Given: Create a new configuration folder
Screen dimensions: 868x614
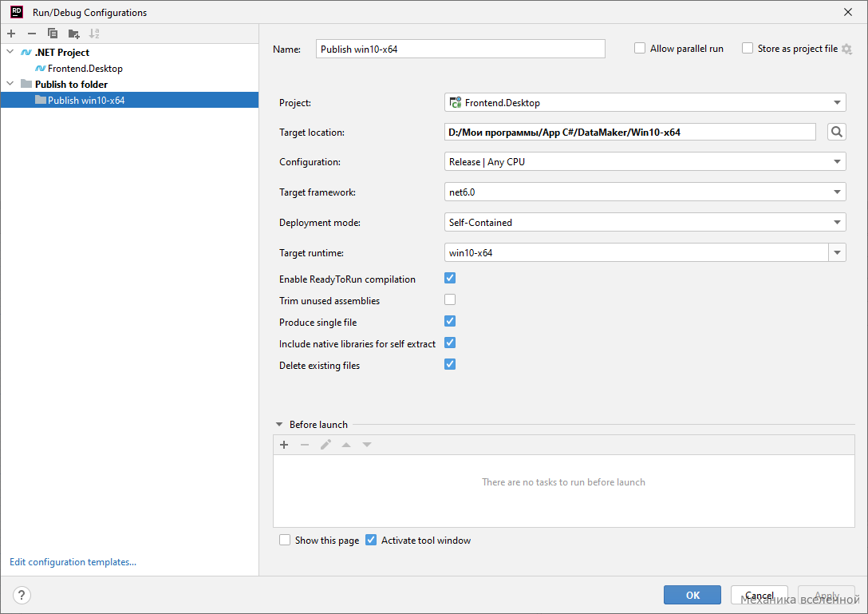Looking at the screenshot, I should pos(73,34).
